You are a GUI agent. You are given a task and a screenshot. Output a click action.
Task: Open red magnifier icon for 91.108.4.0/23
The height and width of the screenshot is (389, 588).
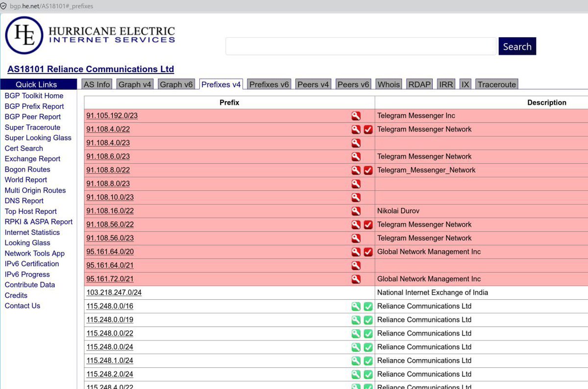point(356,143)
